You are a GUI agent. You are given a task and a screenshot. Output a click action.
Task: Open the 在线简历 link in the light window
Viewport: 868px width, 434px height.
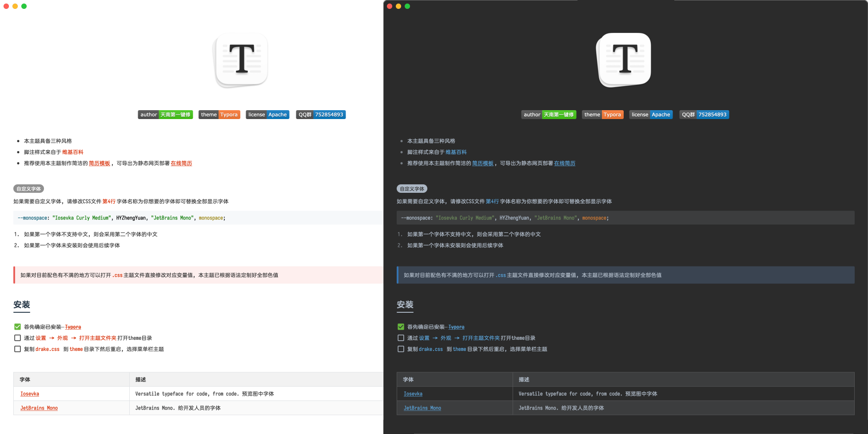click(x=182, y=163)
